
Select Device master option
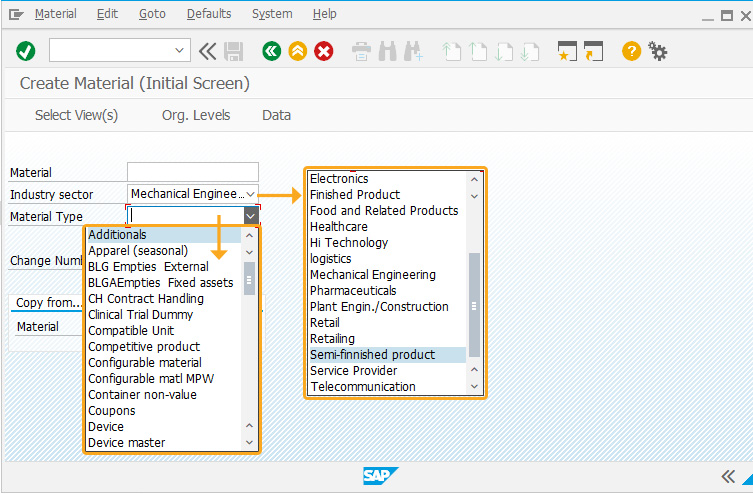(x=164, y=443)
